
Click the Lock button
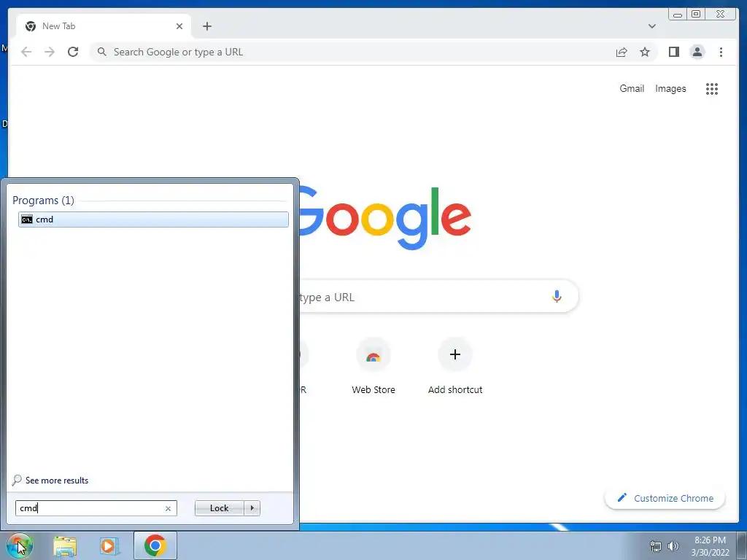(219, 508)
